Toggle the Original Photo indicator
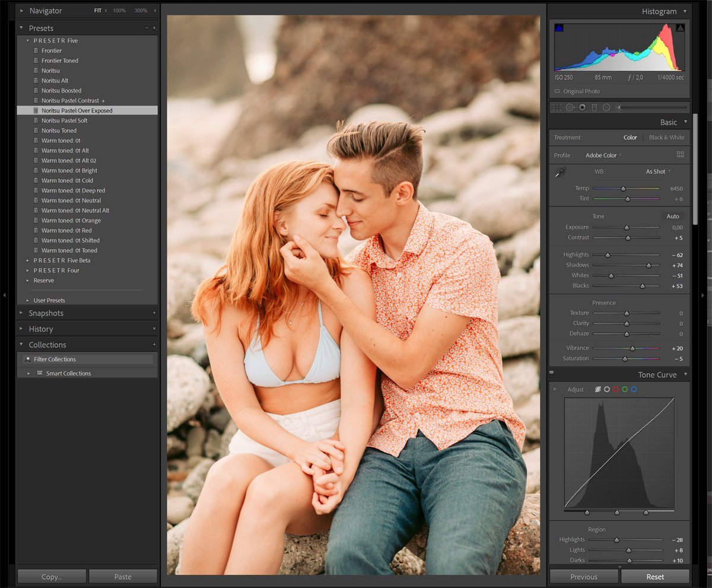This screenshot has height=588, width=712. pyautogui.click(x=557, y=91)
